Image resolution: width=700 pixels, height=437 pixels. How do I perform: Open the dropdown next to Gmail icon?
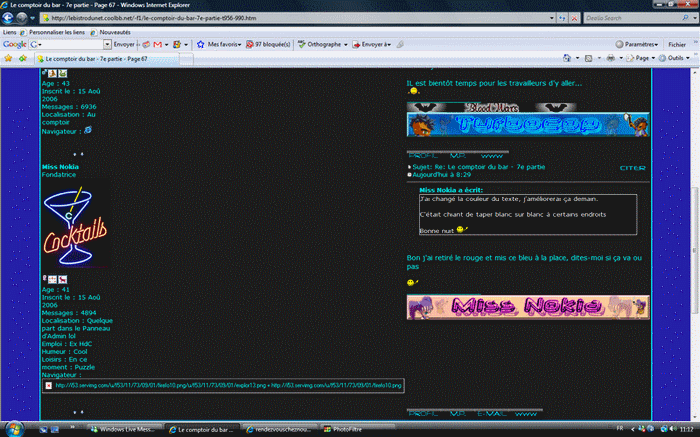(167, 45)
